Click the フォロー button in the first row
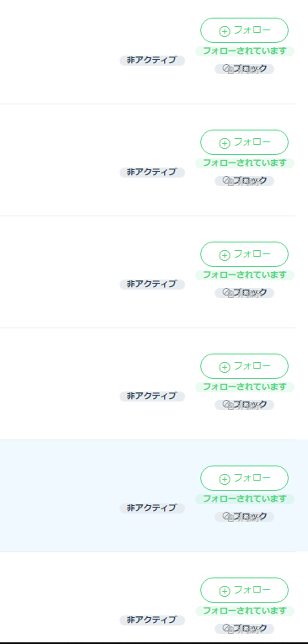Viewport: 308px width, 644px height. pos(244,30)
